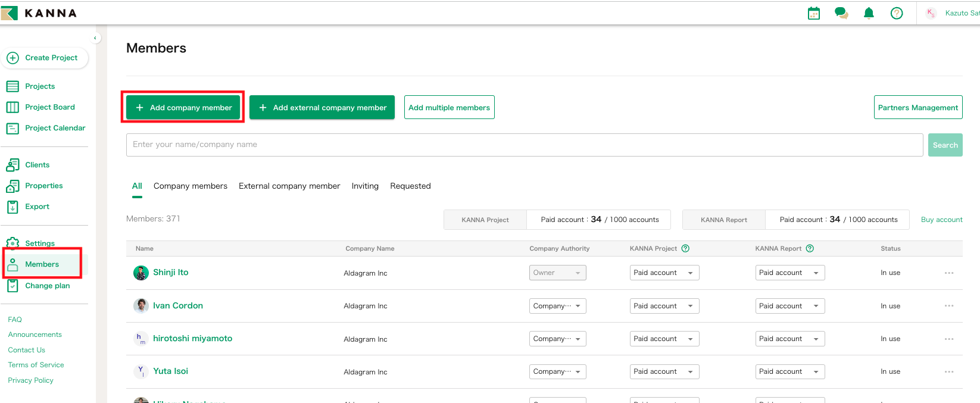Open more options for Shinji Ito
Image resolution: width=980 pixels, height=403 pixels.
[948, 273]
